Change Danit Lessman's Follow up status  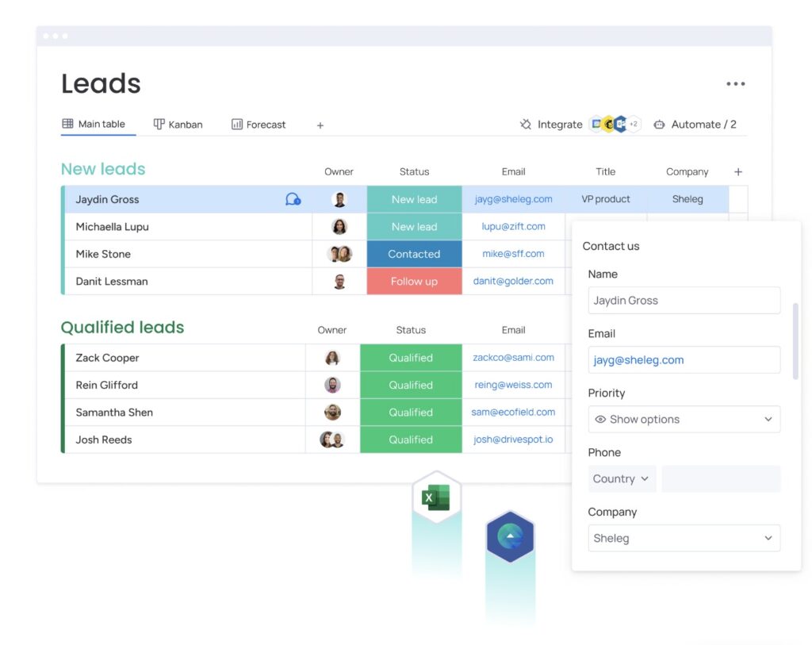(x=414, y=282)
